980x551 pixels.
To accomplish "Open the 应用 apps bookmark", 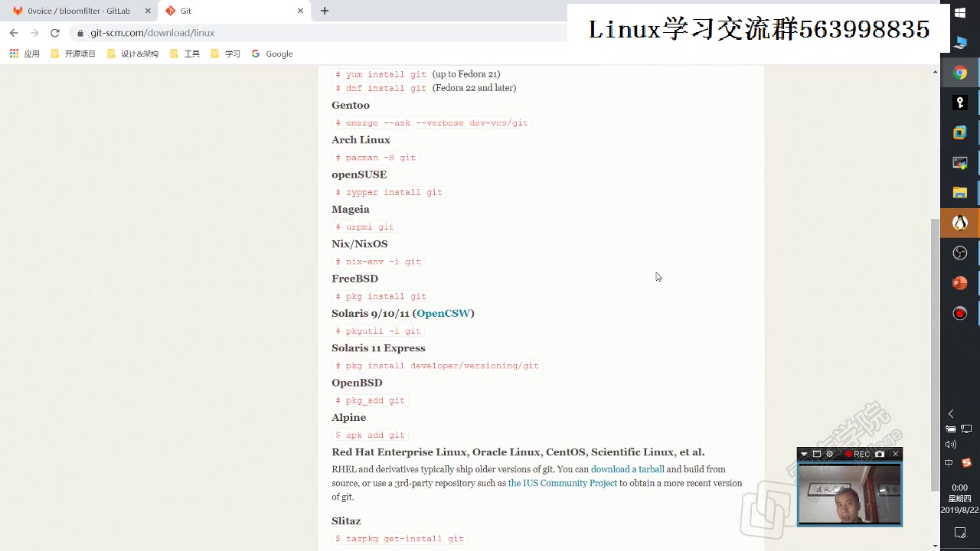I will [24, 54].
